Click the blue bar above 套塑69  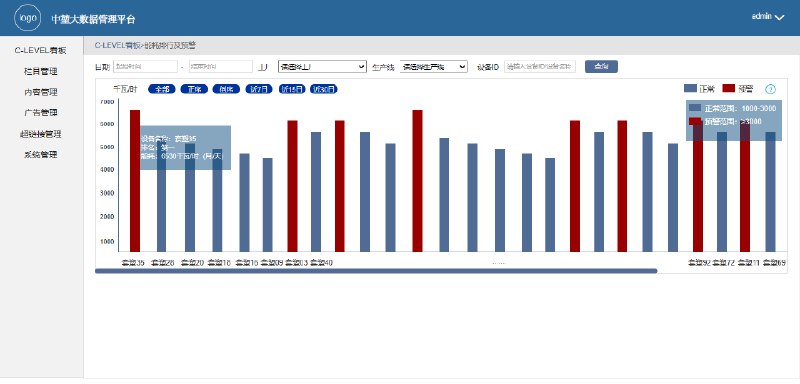(770, 192)
